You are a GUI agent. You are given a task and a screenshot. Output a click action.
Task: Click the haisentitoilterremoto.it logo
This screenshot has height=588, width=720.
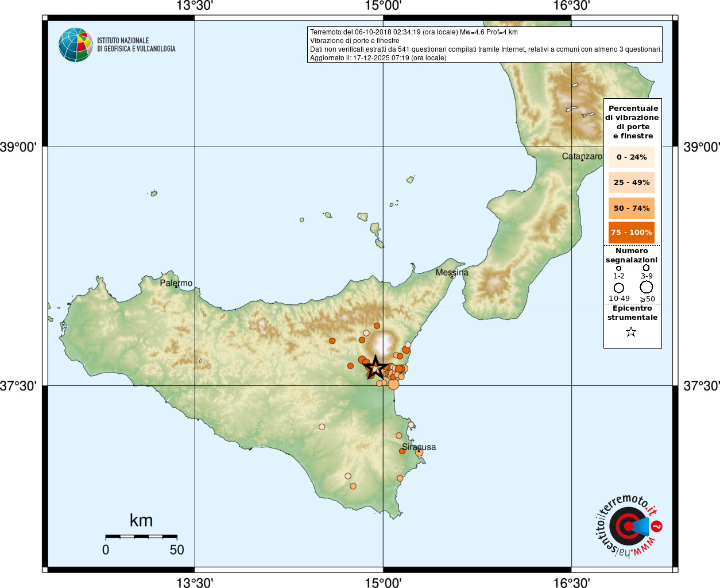(x=629, y=526)
